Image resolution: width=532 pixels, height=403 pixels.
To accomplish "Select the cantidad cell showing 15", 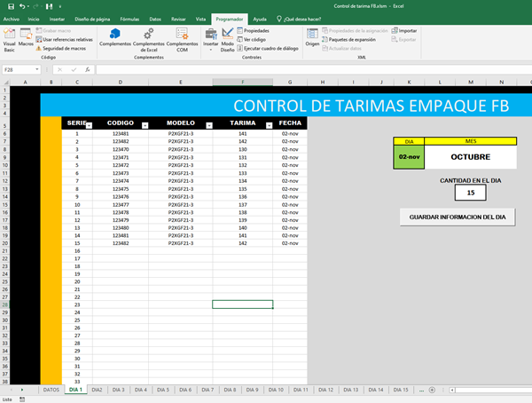I will pos(471,193).
